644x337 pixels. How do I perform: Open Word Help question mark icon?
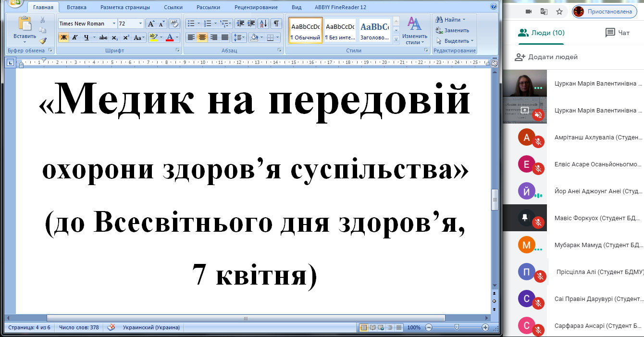pos(493,7)
